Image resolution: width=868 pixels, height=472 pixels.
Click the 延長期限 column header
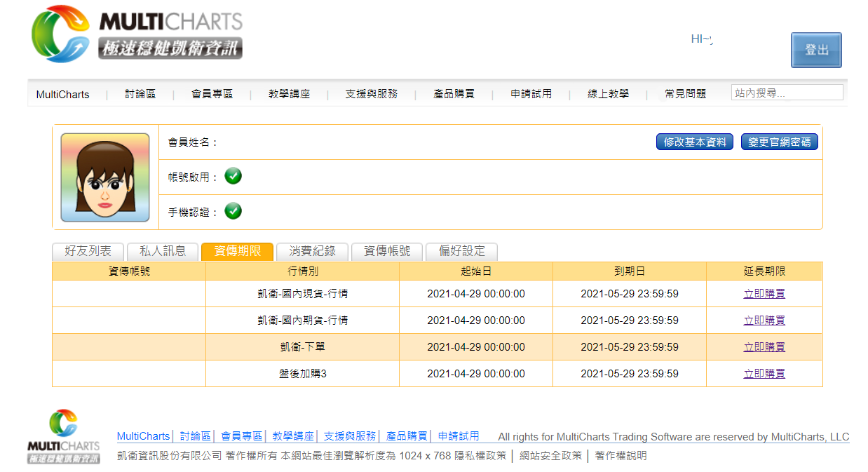[764, 271]
